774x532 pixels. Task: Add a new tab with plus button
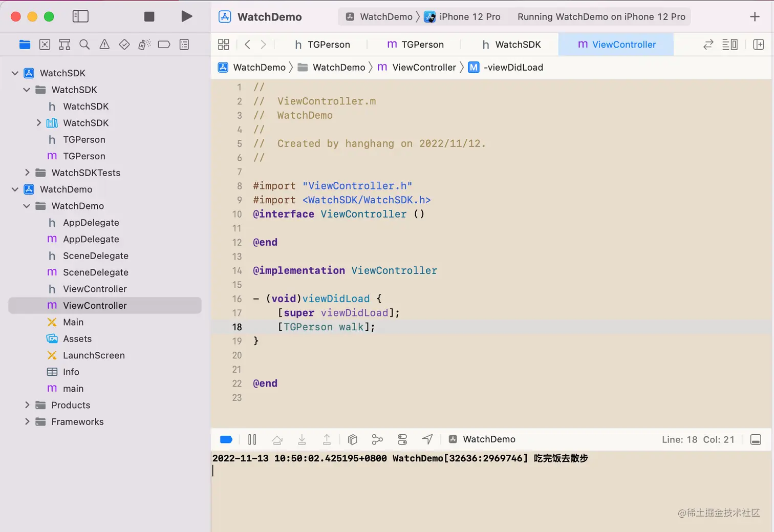(x=755, y=17)
